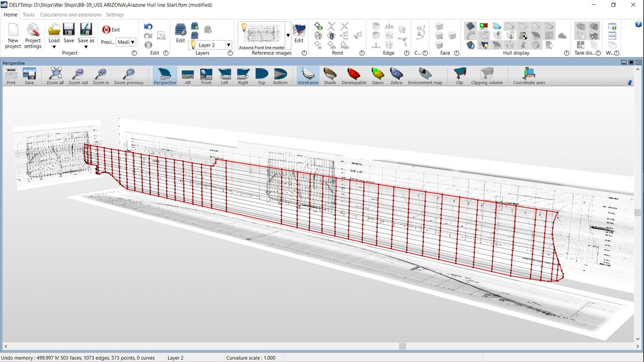Toggle the Wireframe display mode
644x362 pixels.
(x=308, y=76)
